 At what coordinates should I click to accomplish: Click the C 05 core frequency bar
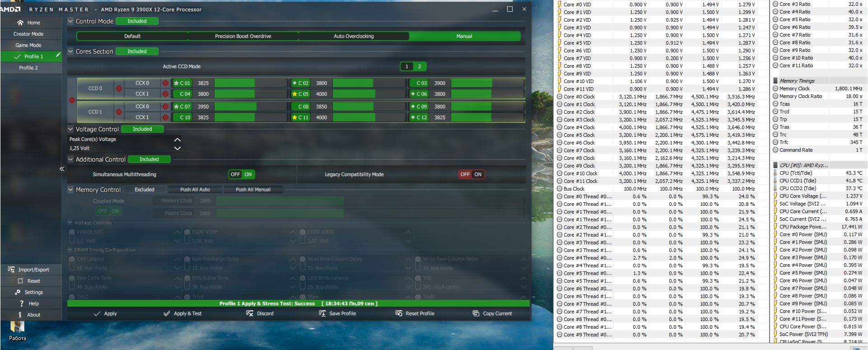click(x=369, y=94)
